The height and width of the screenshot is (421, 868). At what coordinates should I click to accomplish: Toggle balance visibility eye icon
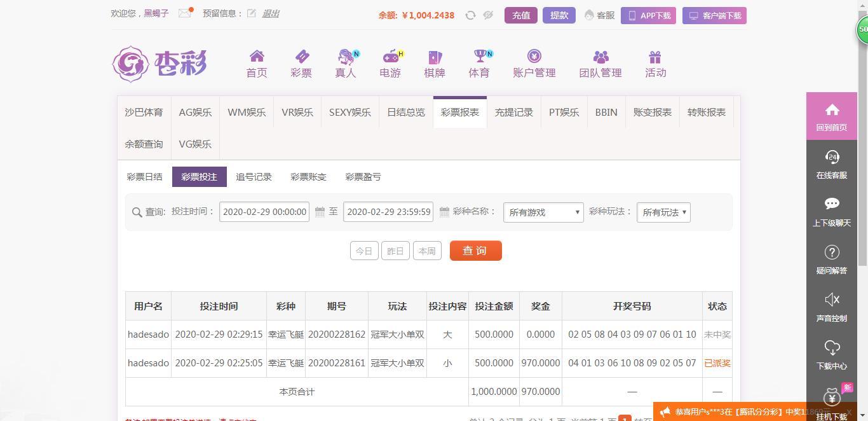pos(488,15)
